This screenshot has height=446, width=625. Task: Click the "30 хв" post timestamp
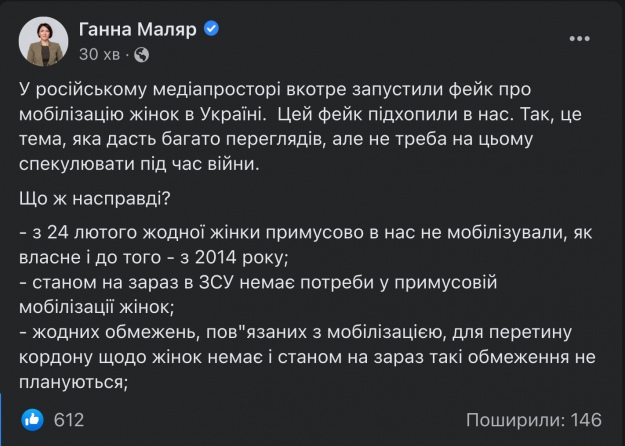(x=99, y=53)
